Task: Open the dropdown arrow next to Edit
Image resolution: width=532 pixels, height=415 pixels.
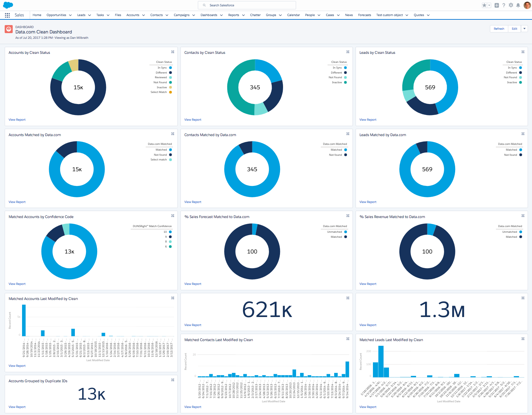Action: pos(525,29)
